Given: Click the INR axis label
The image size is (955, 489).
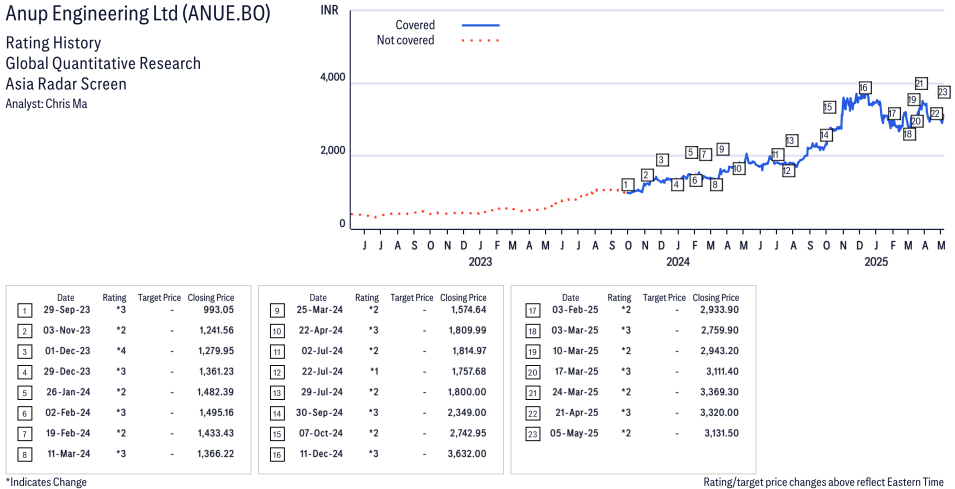Looking at the screenshot, I should click(329, 10).
